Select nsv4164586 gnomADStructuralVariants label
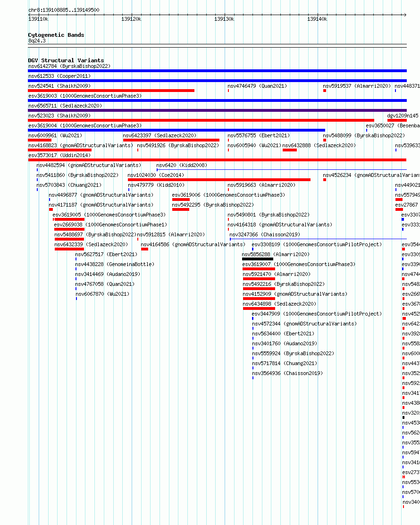This screenshot has height=525, width=420. (x=193, y=244)
